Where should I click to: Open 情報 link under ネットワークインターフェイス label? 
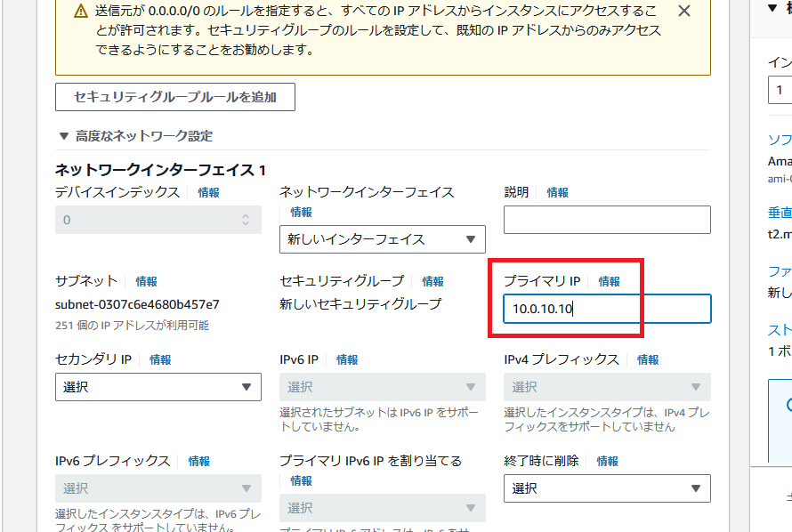click(x=301, y=212)
